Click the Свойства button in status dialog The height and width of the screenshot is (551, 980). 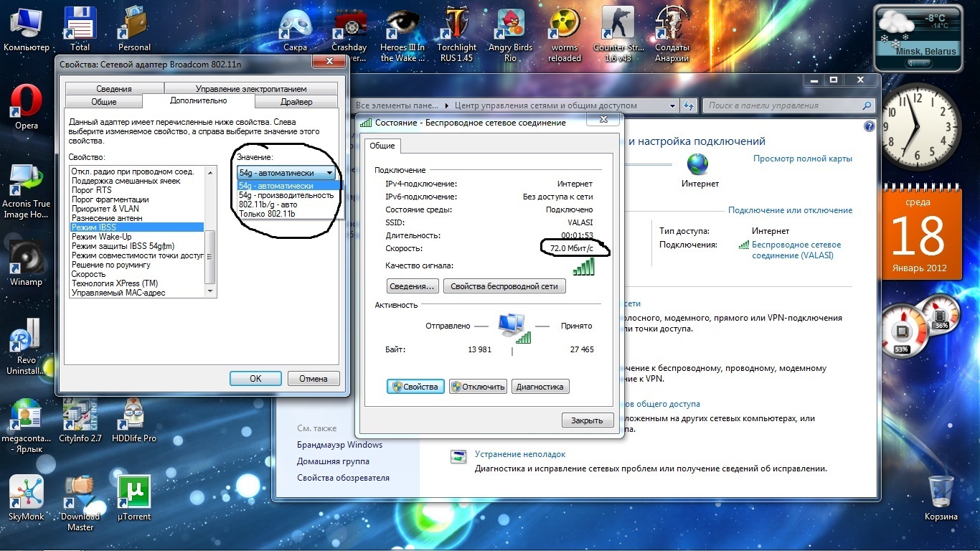[415, 387]
